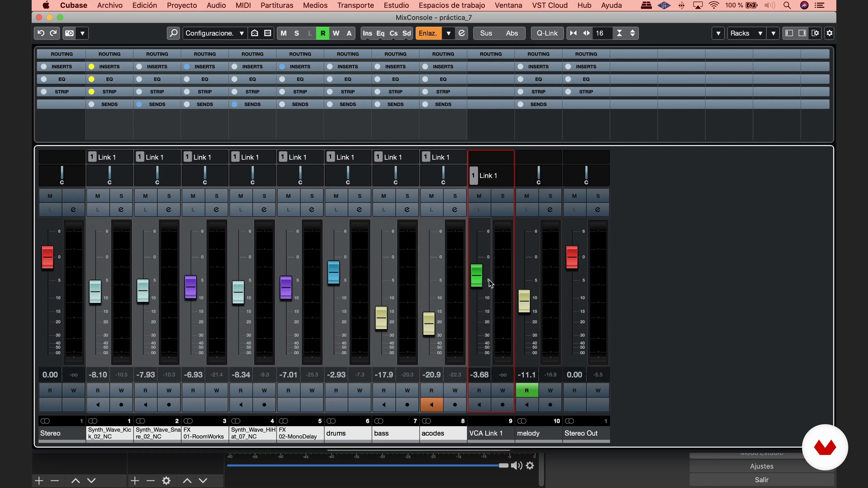This screenshot has width=868, height=488.
Task: Click the pan control on Stereo Out channel
Action: 586,175
